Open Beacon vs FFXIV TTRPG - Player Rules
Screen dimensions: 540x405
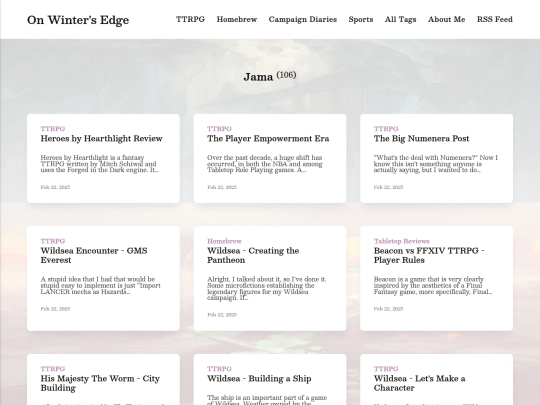click(x=429, y=255)
